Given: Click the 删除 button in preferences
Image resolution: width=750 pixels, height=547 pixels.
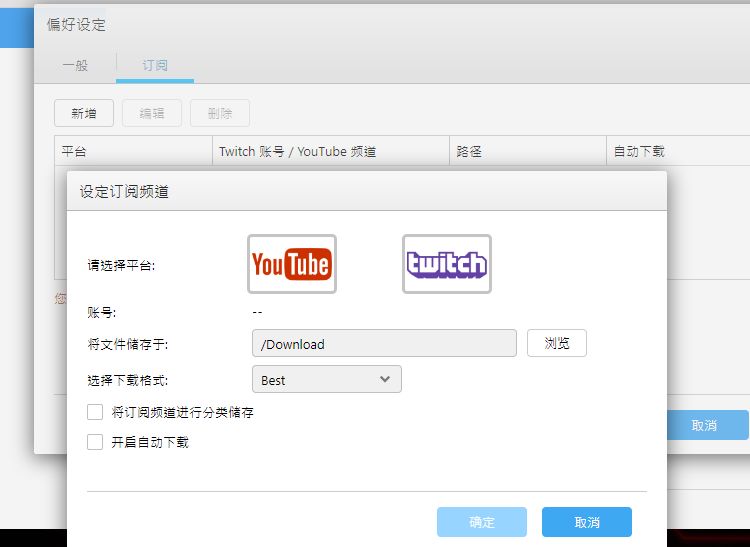Looking at the screenshot, I should click(220, 113).
